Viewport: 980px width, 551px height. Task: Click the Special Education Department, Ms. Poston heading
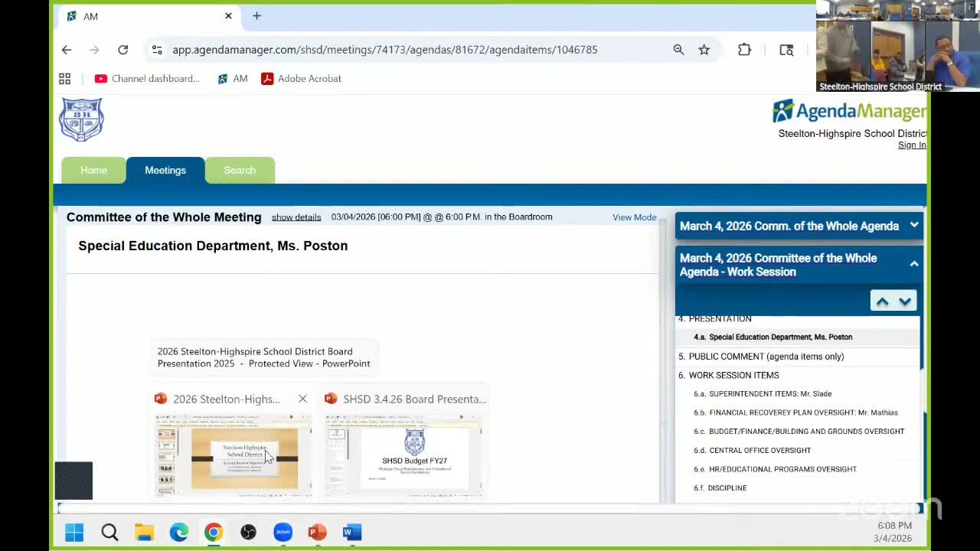[213, 246]
